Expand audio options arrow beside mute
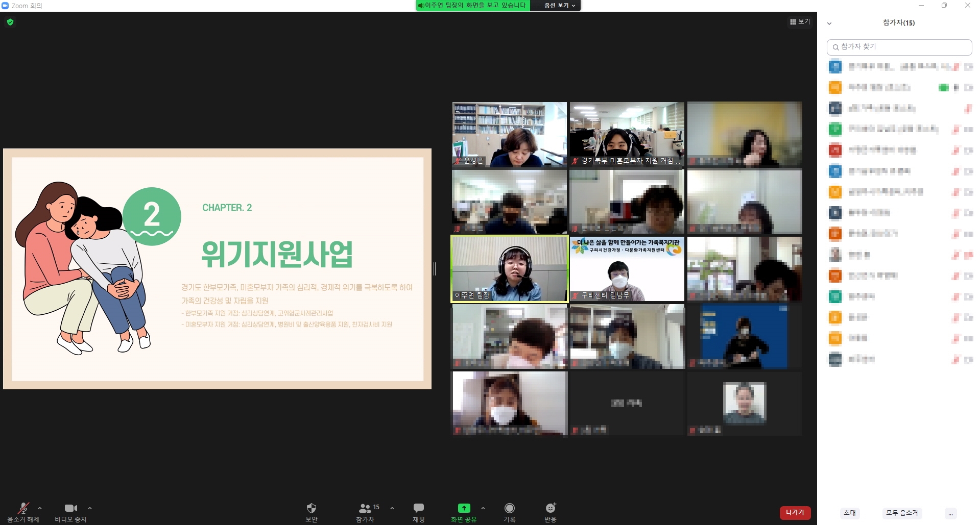 click(x=40, y=508)
